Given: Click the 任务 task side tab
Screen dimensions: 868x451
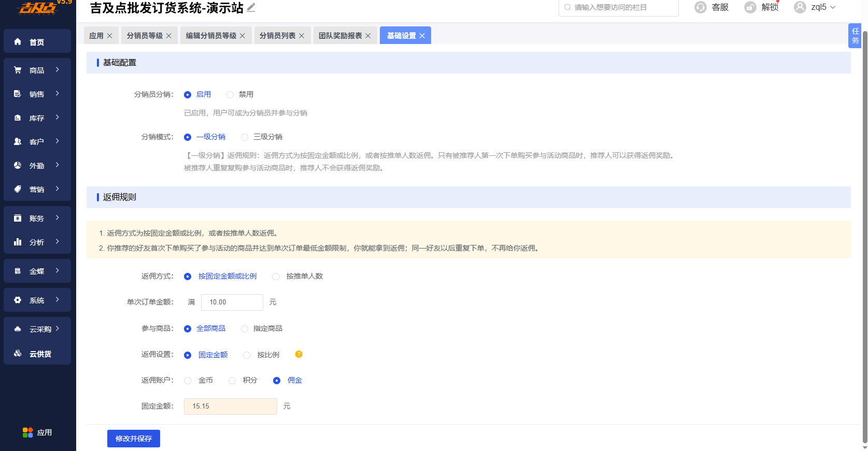Looking at the screenshot, I should [855, 36].
